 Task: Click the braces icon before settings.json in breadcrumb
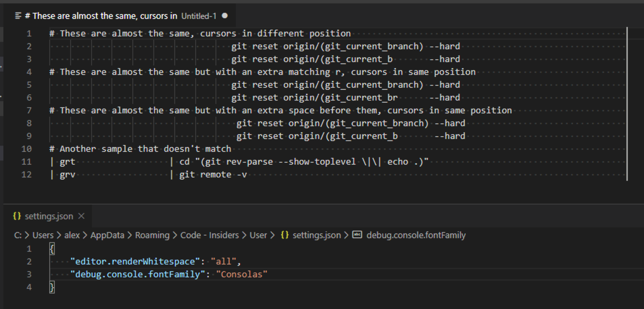285,235
